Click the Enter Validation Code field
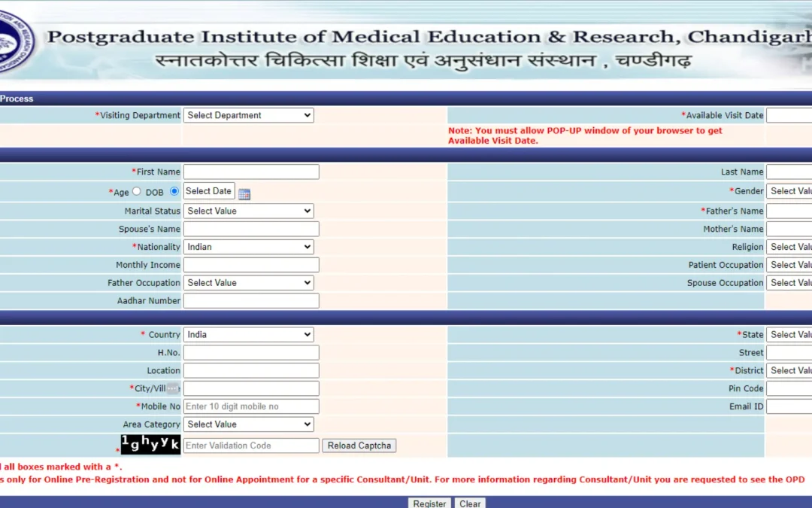This screenshot has width=812, height=508. coord(251,446)
